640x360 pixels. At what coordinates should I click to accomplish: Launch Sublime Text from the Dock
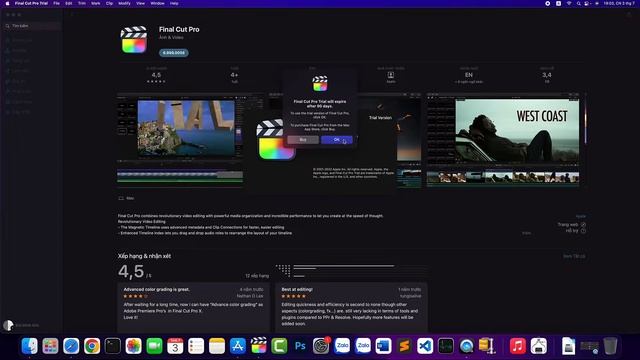coord(404,346)
